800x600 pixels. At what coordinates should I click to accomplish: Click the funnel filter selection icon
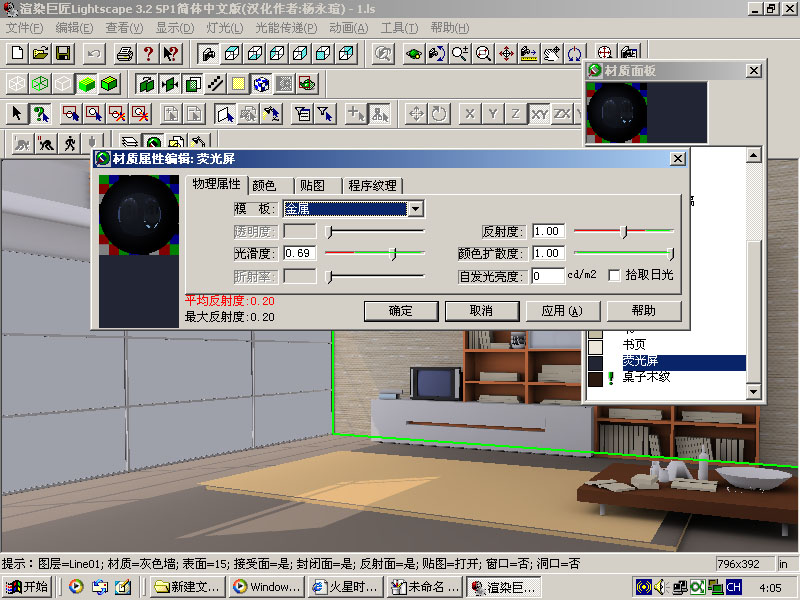(325, 114)
